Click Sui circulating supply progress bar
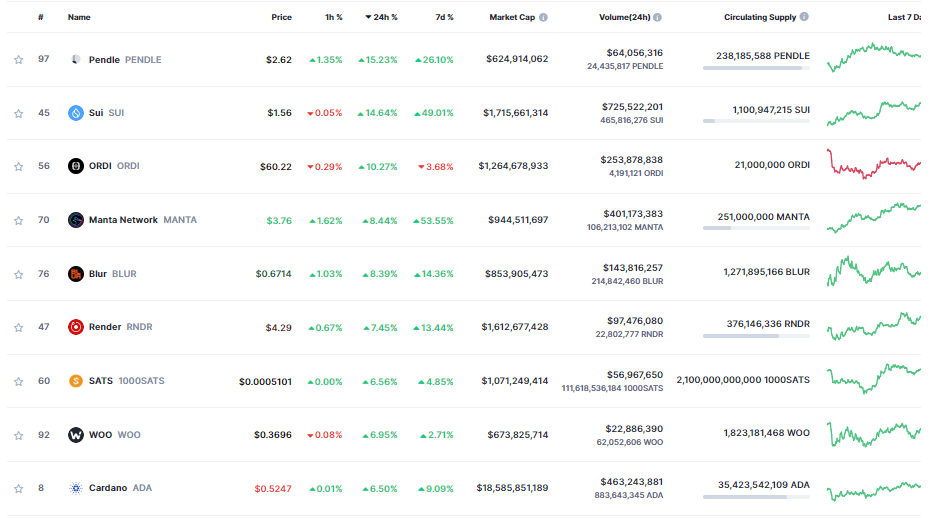Viewport: 937px width, 518px height. point(756,121)
